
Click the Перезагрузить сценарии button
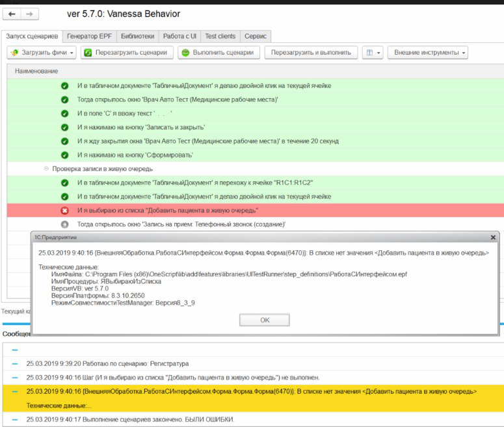(127, 53)
